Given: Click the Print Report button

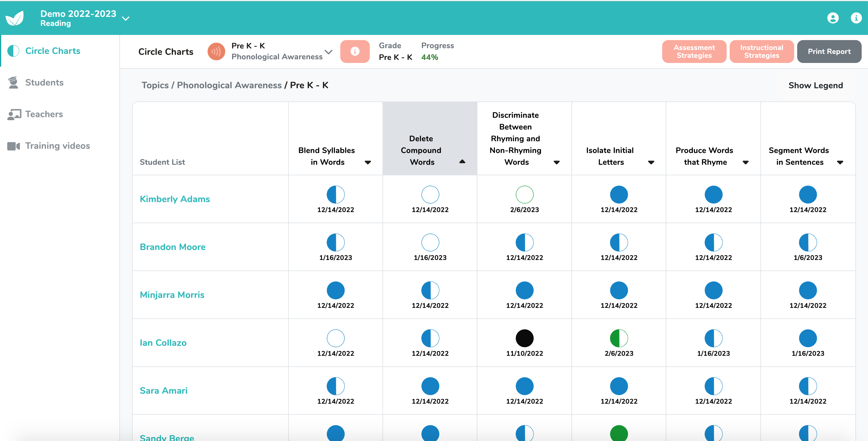Looking at the screenshot, I should pos(829,51).
